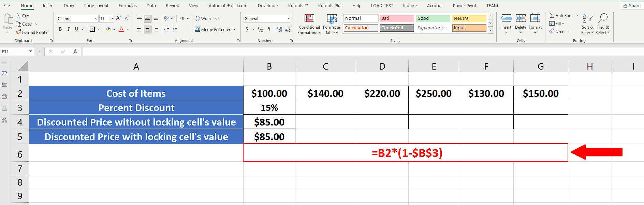The width and height of the screenshot is (644, 205).
Task: Apply the Bad cell style
Action: [x=397, y=18]
